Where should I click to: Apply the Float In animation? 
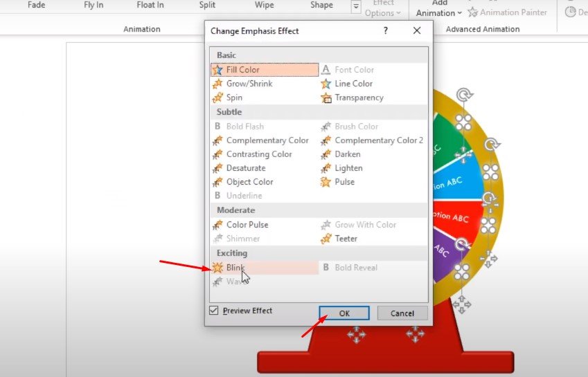point(150,5)
